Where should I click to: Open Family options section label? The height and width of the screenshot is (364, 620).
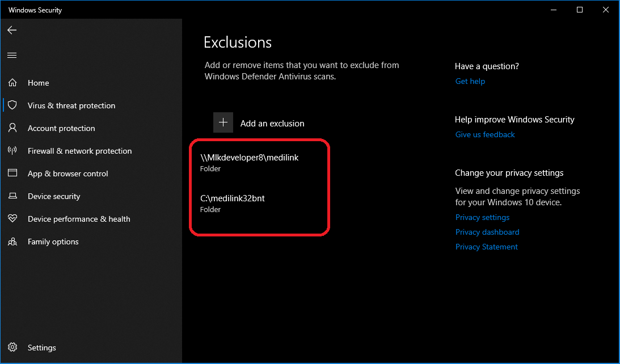pos(53,242)
